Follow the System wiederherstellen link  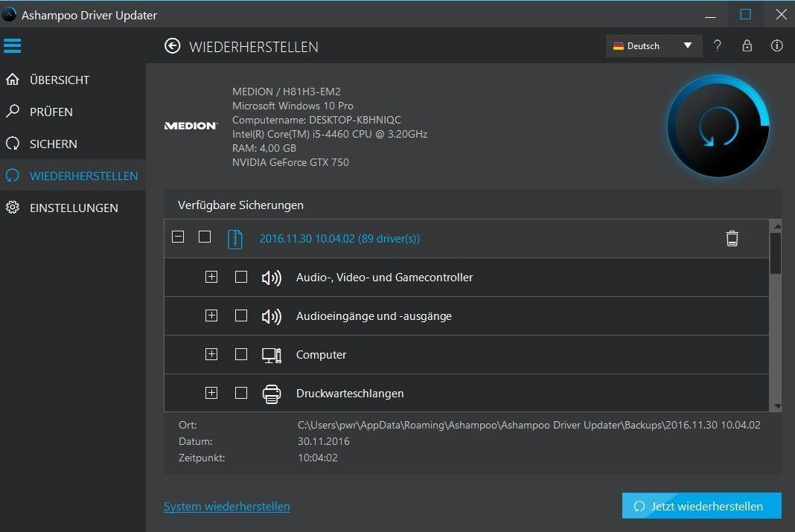(226, 507)
